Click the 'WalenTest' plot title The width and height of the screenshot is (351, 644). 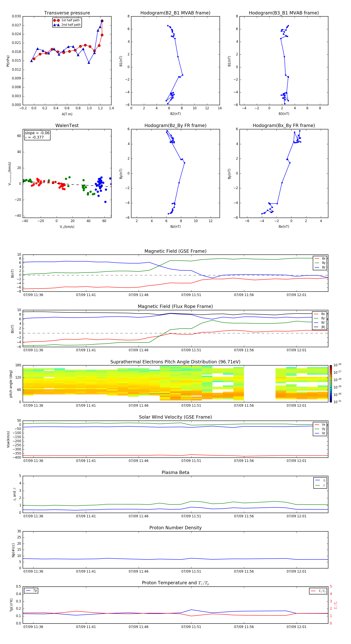[x=67, y=125]
